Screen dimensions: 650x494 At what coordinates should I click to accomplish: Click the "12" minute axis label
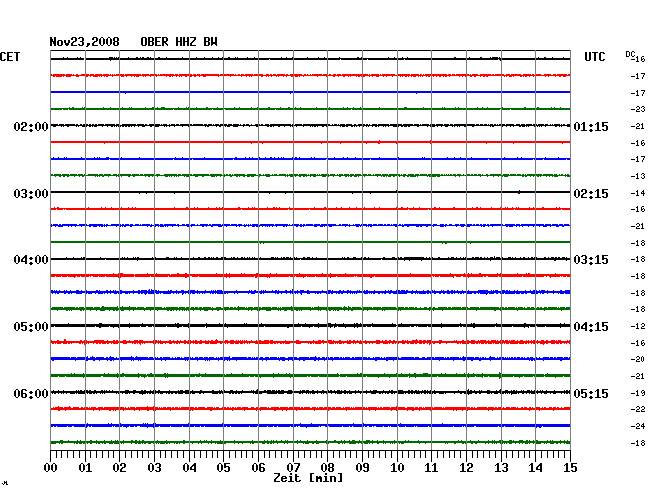(x=466, y=468)
